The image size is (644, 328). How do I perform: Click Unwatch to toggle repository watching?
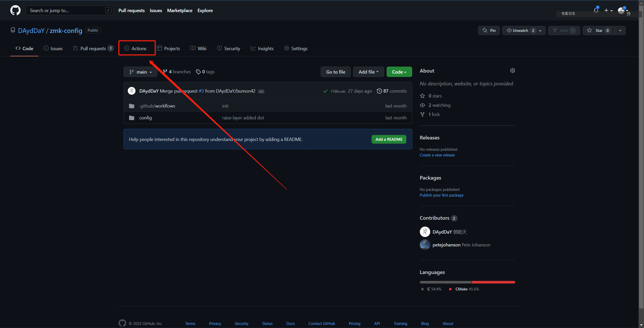[520, 30]
